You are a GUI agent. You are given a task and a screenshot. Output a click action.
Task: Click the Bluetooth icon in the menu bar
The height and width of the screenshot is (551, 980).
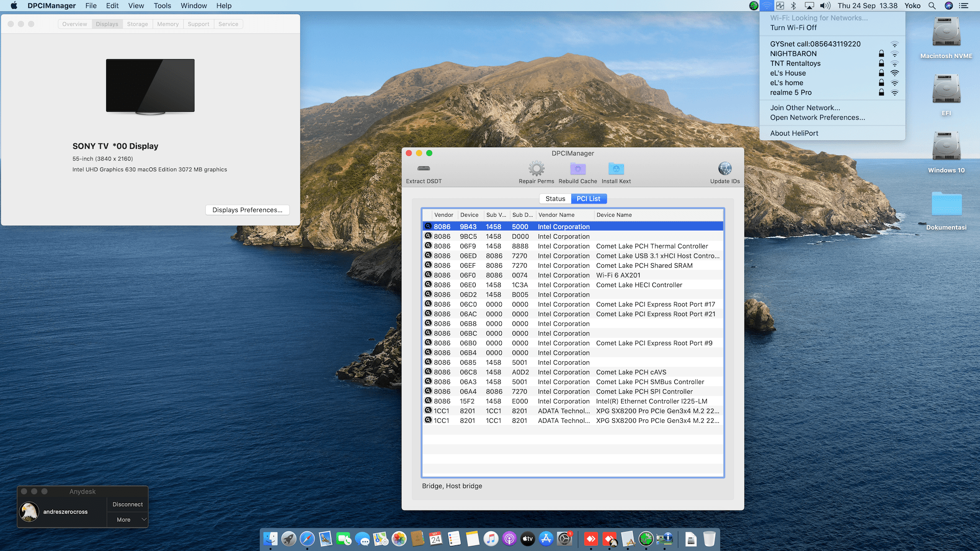793,6
